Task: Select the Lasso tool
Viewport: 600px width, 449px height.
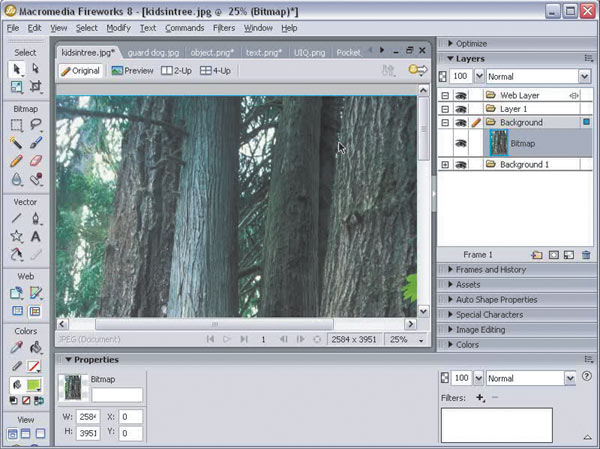Action: pyautogui.click(x=35, y=124)
